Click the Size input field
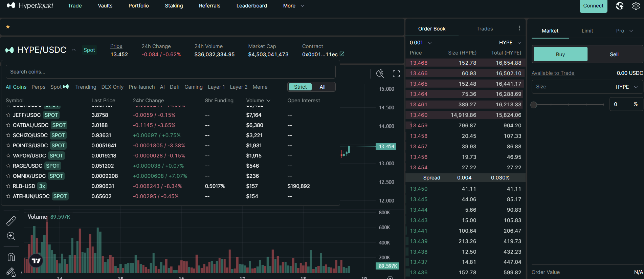644x279 pixels. (587, 87)
